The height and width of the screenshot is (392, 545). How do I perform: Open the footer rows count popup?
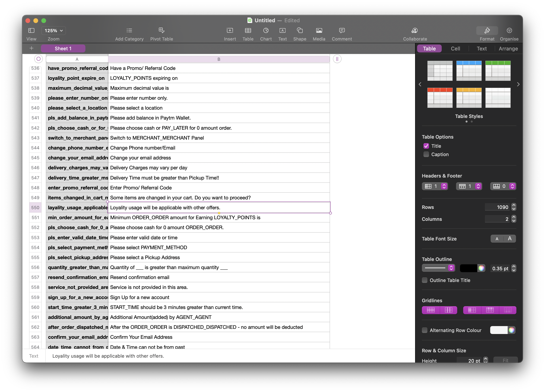point(503,186)
